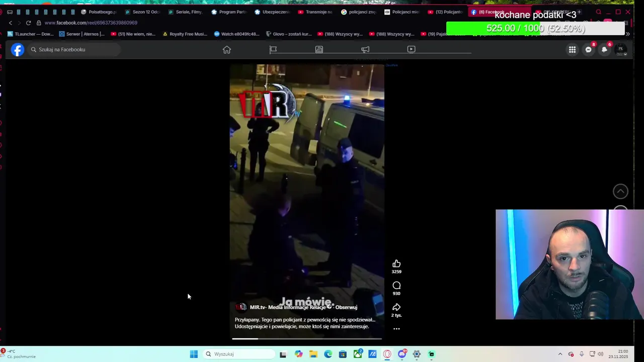Open the Facebook apps grid menu

coord(572,49)
